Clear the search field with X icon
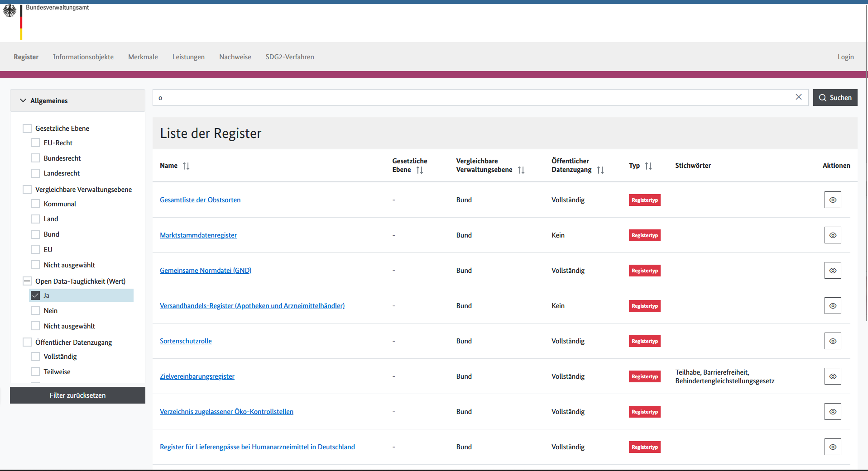Image resolution: width=868 pixels, height=471 pixels. point(798,97)
